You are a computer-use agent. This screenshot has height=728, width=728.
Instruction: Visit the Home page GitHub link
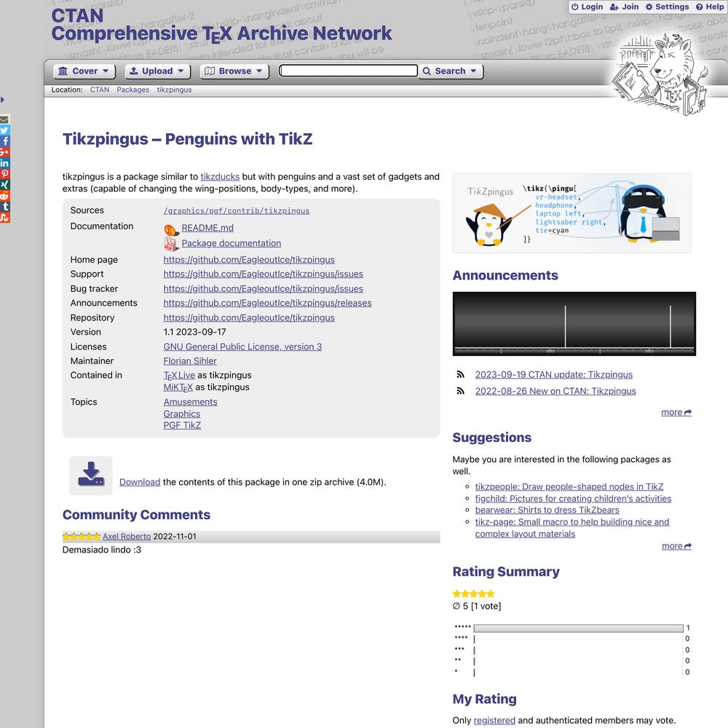[x=249, y=260]
